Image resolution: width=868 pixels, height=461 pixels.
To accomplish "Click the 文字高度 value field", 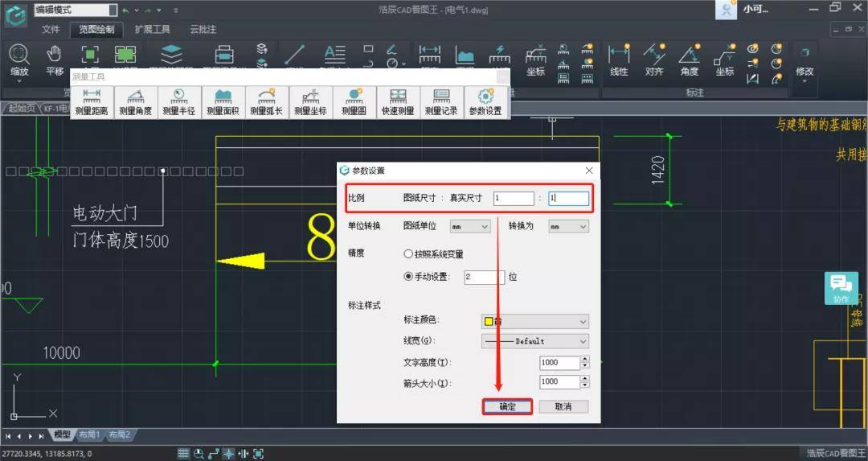I will (559, 362).
